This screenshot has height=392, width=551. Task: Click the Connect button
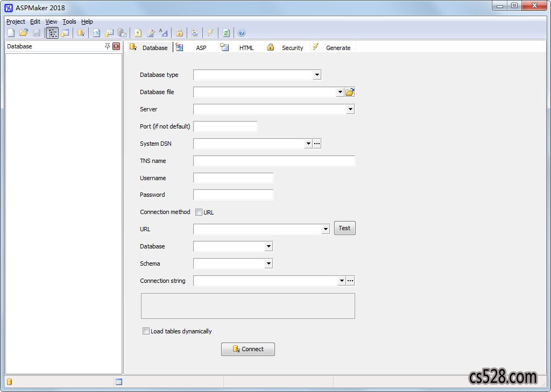click(248, 349)
